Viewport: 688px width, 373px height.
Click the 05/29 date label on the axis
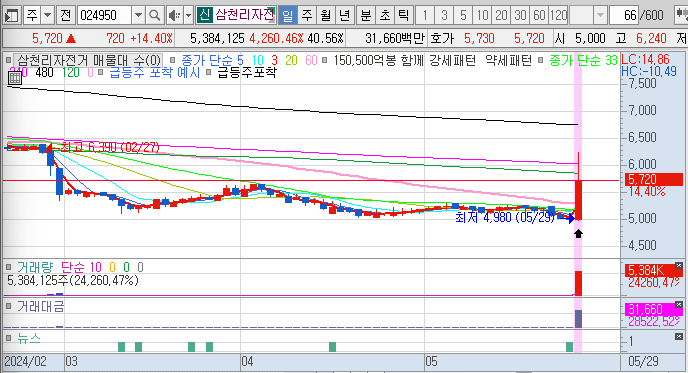pos(643,361)
